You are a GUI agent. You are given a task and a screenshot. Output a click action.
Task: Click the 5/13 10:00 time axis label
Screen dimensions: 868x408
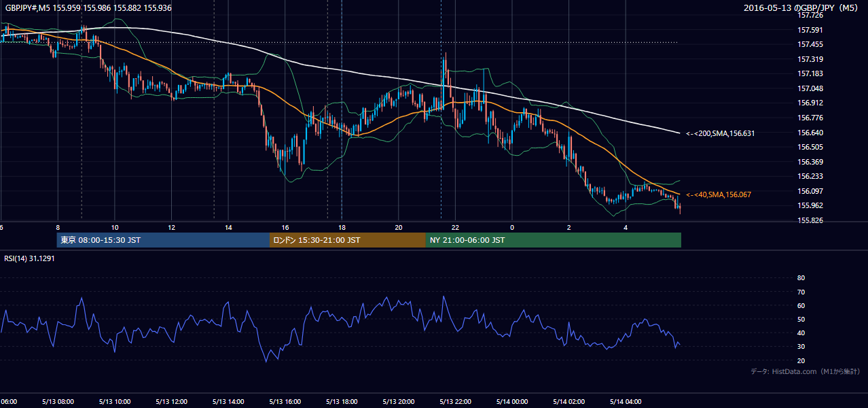[x=115, y=401]
